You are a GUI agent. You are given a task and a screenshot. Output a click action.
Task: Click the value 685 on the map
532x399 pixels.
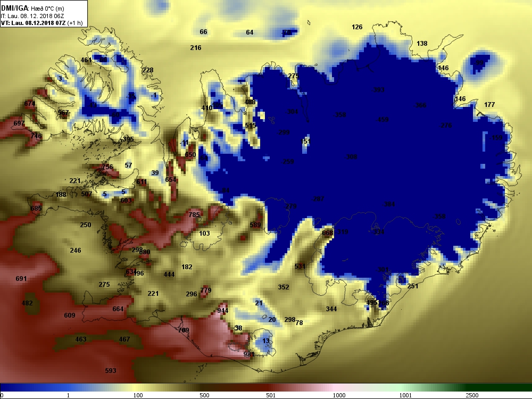[x=36, y=208]
